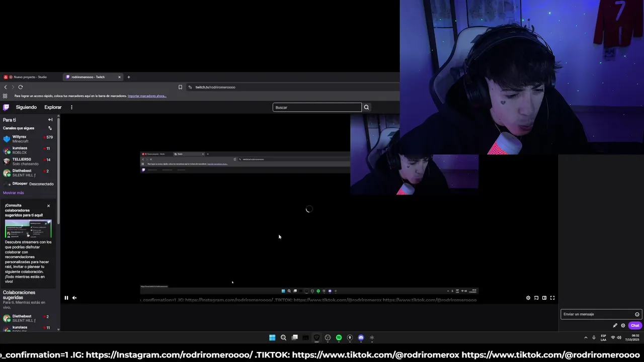Open a new browser tab with the plus button
Screen dimensions: 644x362
pyautogui.click(x=129, y=77)
